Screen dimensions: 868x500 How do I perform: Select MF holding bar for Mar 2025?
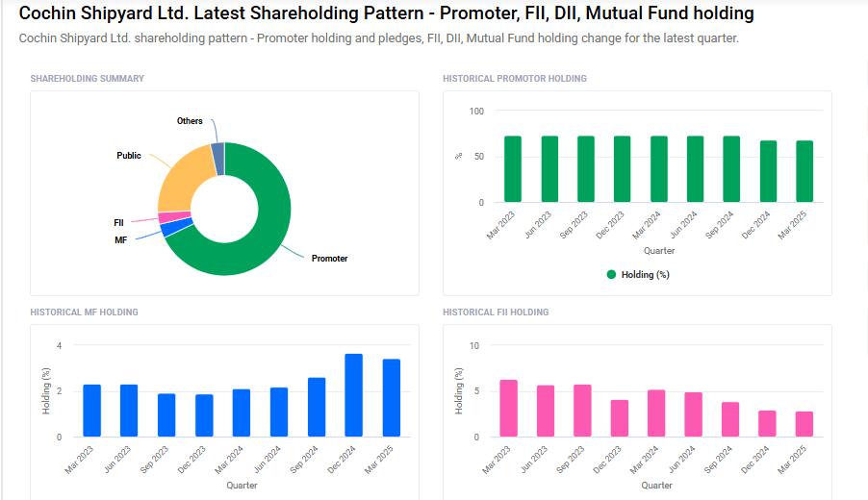click(x=392, y=398)
